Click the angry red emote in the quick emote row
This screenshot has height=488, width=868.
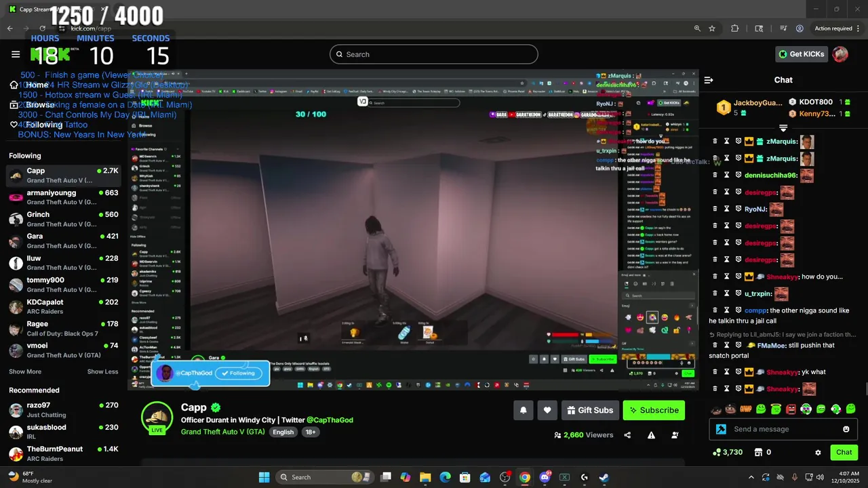point(791,409)
